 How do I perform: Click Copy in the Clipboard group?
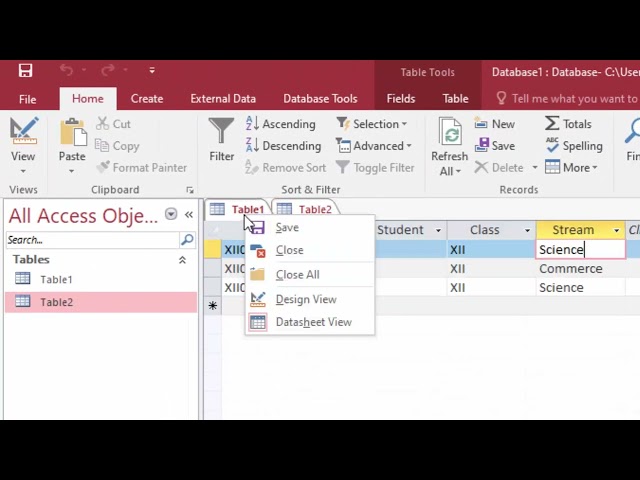[x=118, y=146]
